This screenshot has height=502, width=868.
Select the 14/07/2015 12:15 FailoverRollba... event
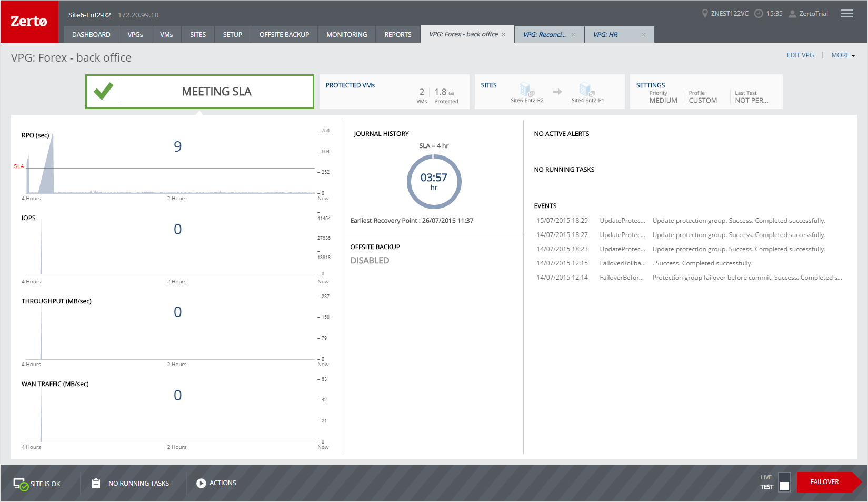690,263
